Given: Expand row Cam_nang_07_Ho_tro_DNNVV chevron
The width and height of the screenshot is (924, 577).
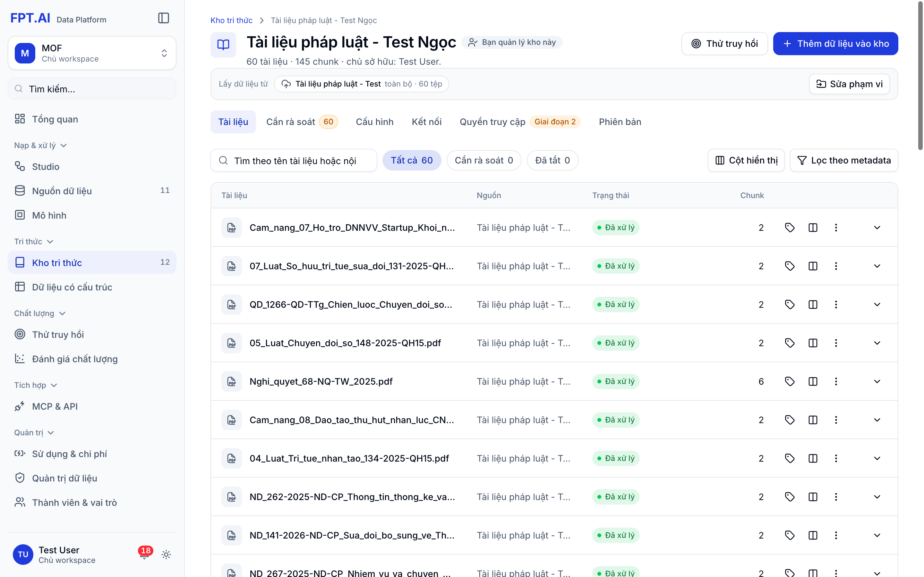Looking at the screenshot, I should tap(877, 228).
